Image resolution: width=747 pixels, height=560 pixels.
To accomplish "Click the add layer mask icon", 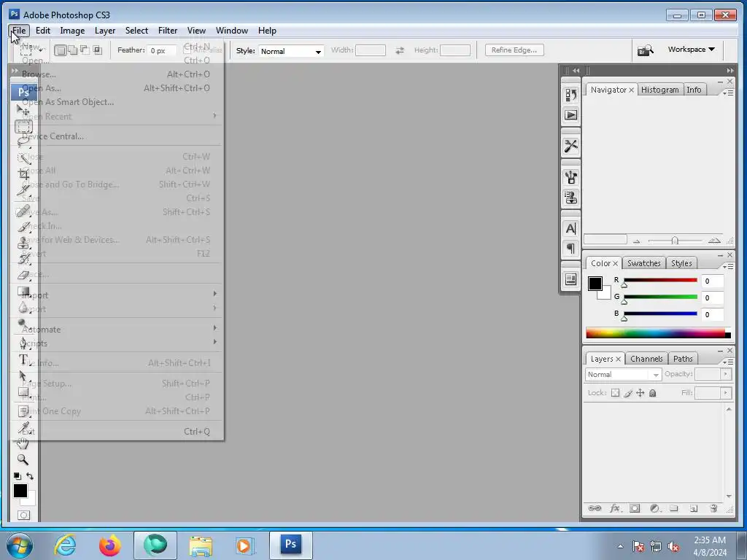I will click(x=635, y=508).
